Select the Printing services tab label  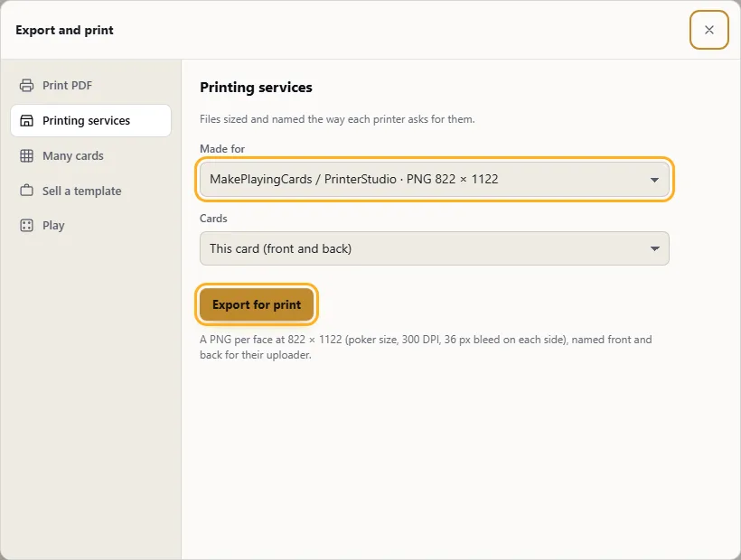click(86, 120)
